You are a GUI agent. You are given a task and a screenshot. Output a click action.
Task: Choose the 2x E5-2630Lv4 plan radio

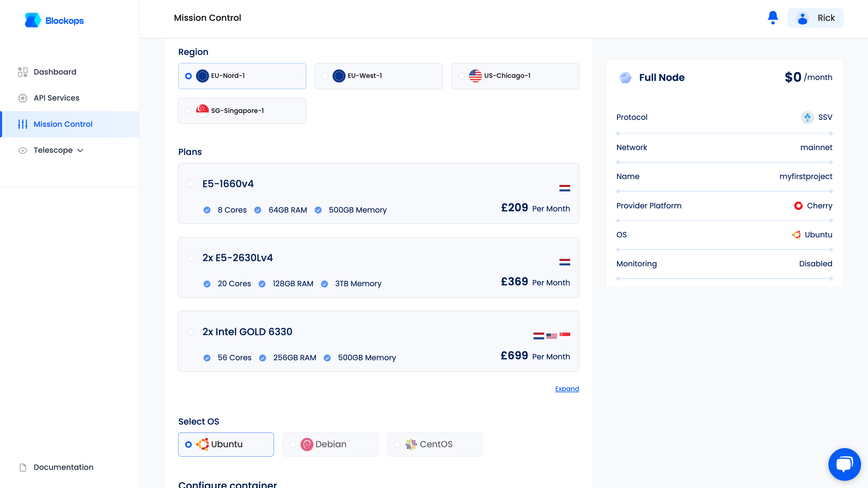pos(190,258)
